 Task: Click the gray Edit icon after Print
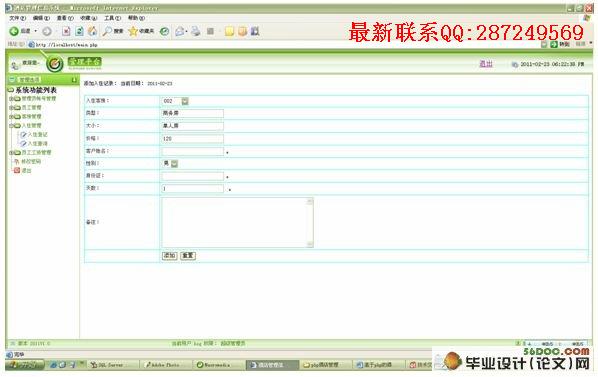click(x=210, y=31)
